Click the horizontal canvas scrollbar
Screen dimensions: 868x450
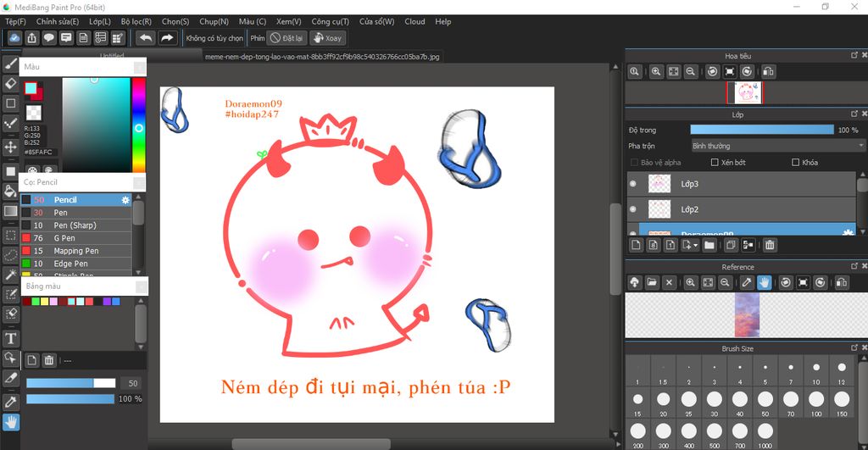(x=311, y=444)
